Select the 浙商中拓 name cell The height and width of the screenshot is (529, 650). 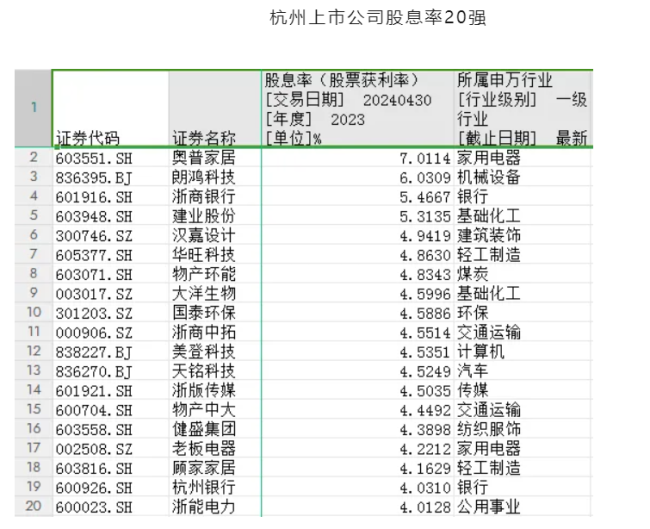click(215, 332)
